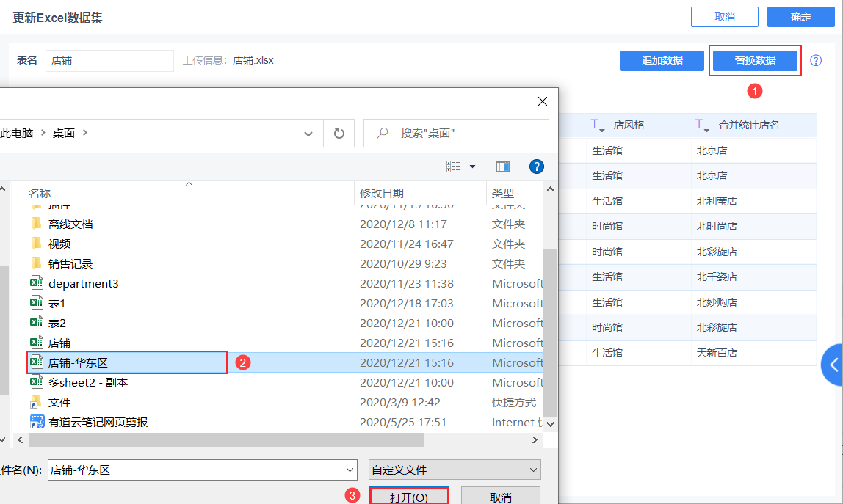Expand the chevron after 此电脑 in path
Image resolution: width=843 pixels, height=504 pixels.
click(x=43, y=132)
